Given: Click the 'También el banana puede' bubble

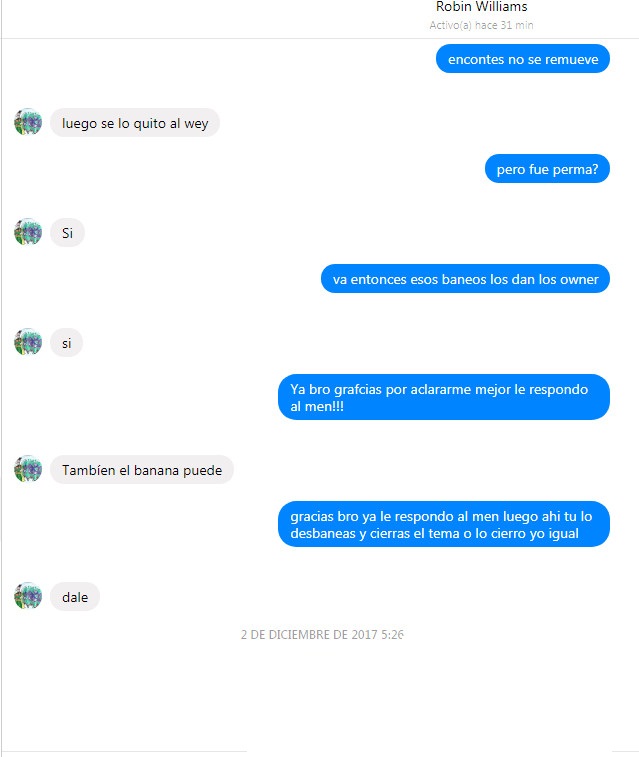Looking at the screenshot, I should 142,470.
